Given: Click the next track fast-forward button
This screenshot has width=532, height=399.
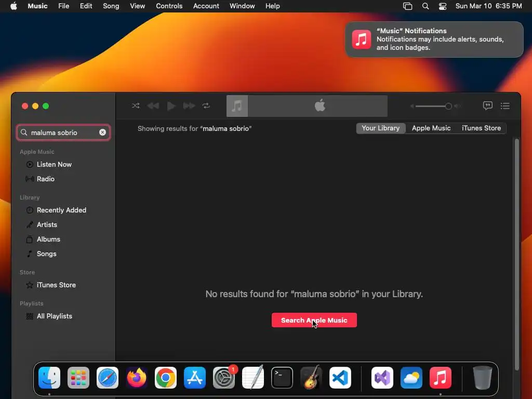Looking at the screenshot, I should coord(189,106).
